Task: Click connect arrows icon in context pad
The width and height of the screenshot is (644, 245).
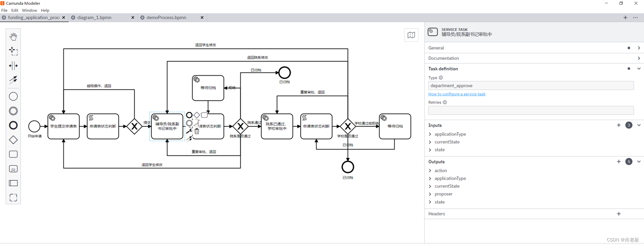Action: pyautogui.click(x=189, y=139)
